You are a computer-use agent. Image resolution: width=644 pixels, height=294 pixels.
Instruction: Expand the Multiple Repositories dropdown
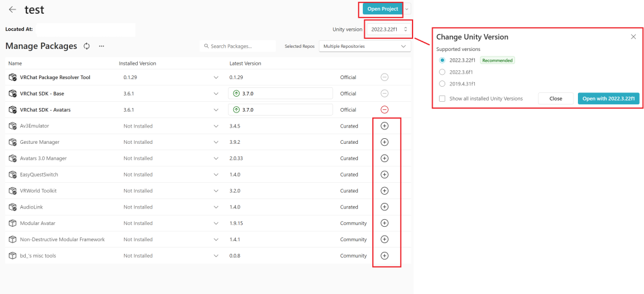pyautogui.click(x=365, y=46)
